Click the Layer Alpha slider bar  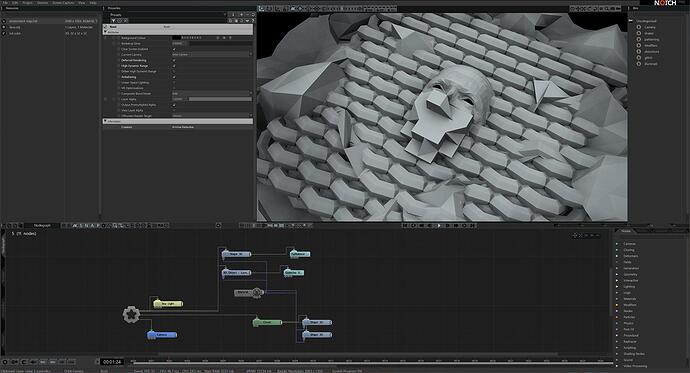(220, 99)
